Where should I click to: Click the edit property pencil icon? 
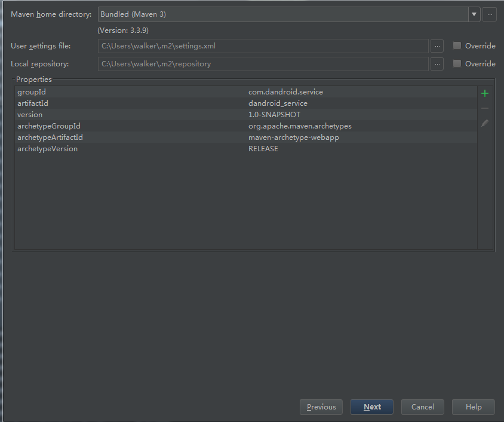pyautogui.click(x=485, y=123)
